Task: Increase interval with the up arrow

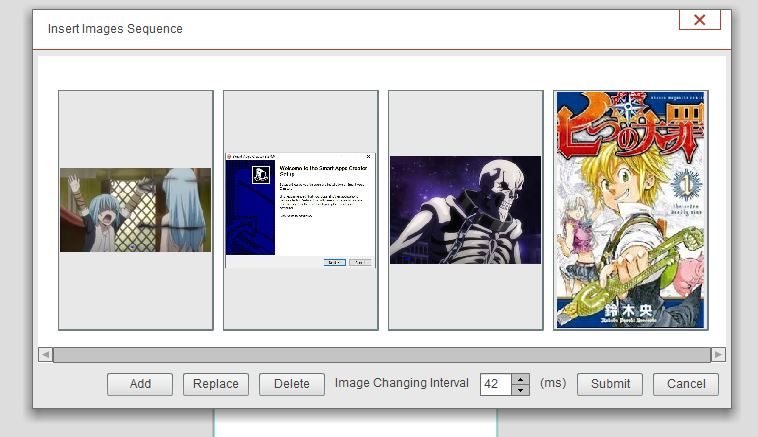Action: pos(520,379)
